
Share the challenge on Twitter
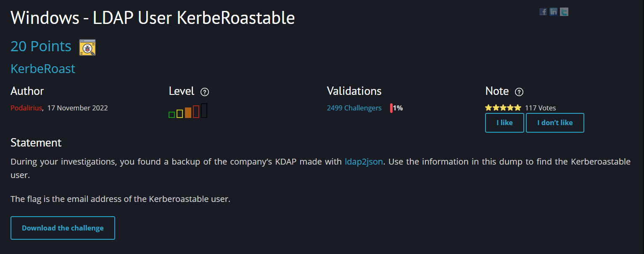(x=564, y=12)
